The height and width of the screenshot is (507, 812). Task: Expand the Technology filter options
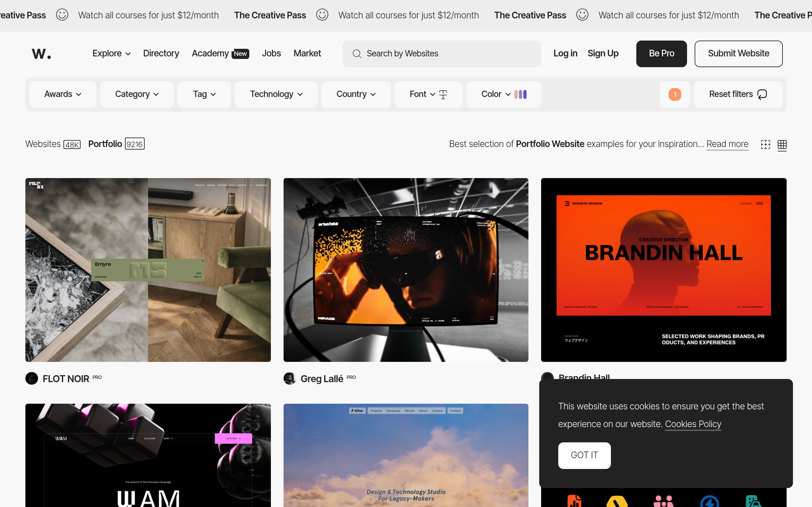tap(276, 94)
